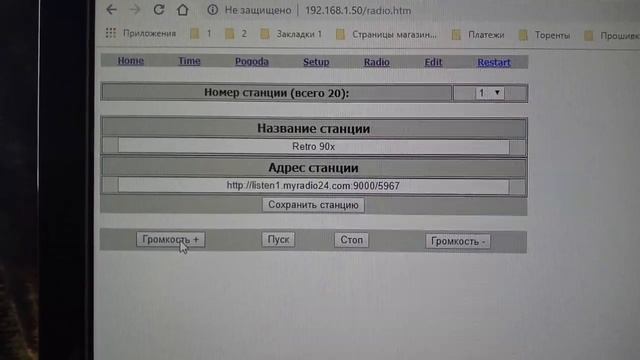Open the Pogoda weather link
Screen dimensions: 640x360
pyautogui.click(x=251, y=61)
